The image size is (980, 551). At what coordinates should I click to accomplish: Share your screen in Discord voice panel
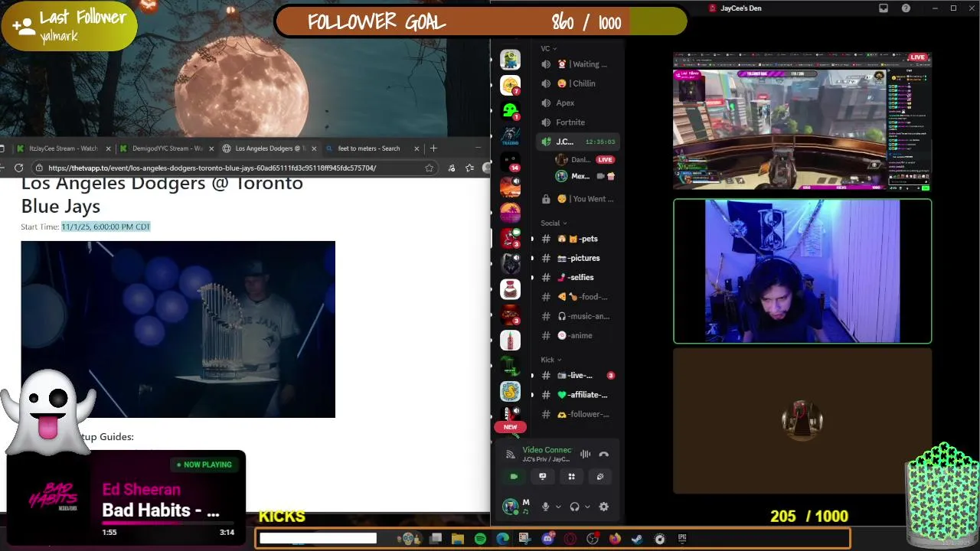[542, 477]
